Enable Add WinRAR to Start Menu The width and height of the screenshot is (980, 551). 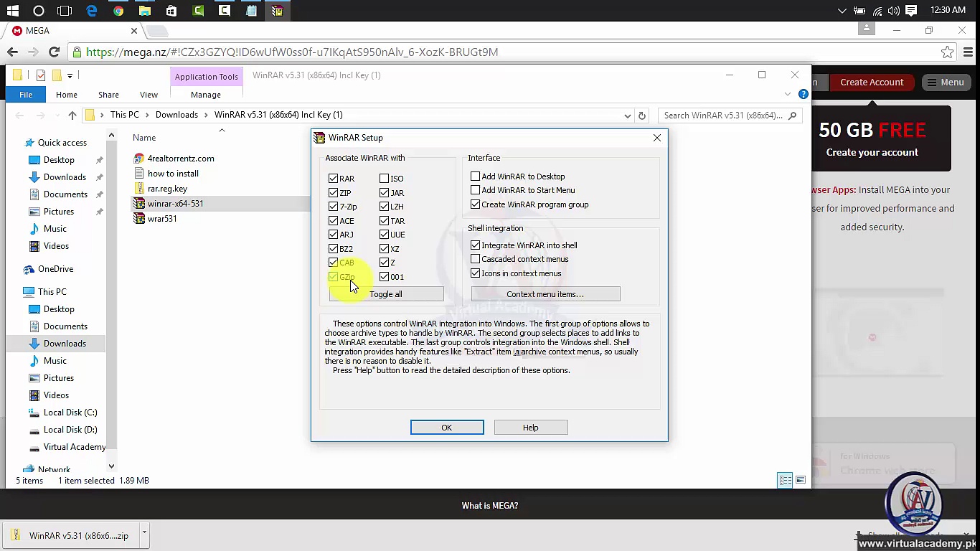[x=475, y=190]
